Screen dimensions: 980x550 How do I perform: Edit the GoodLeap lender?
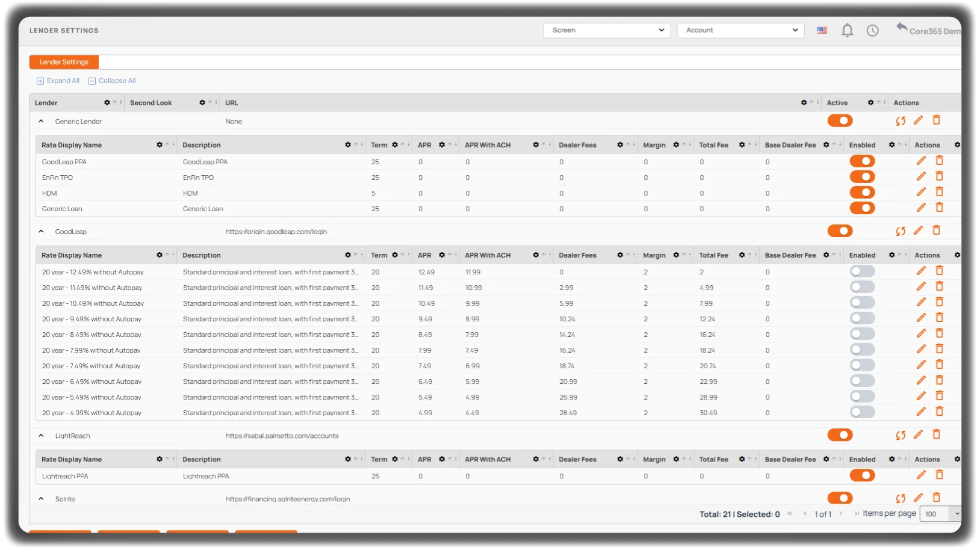pos(918,230)
